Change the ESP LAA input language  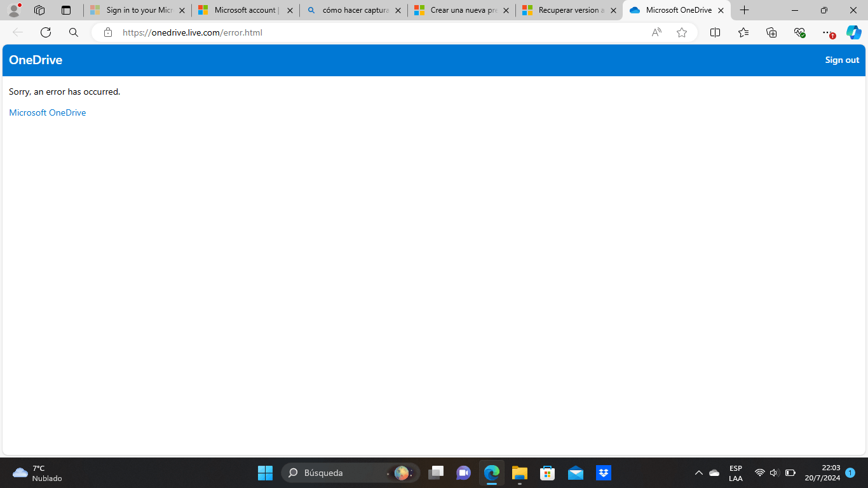(x=736, y=473)
